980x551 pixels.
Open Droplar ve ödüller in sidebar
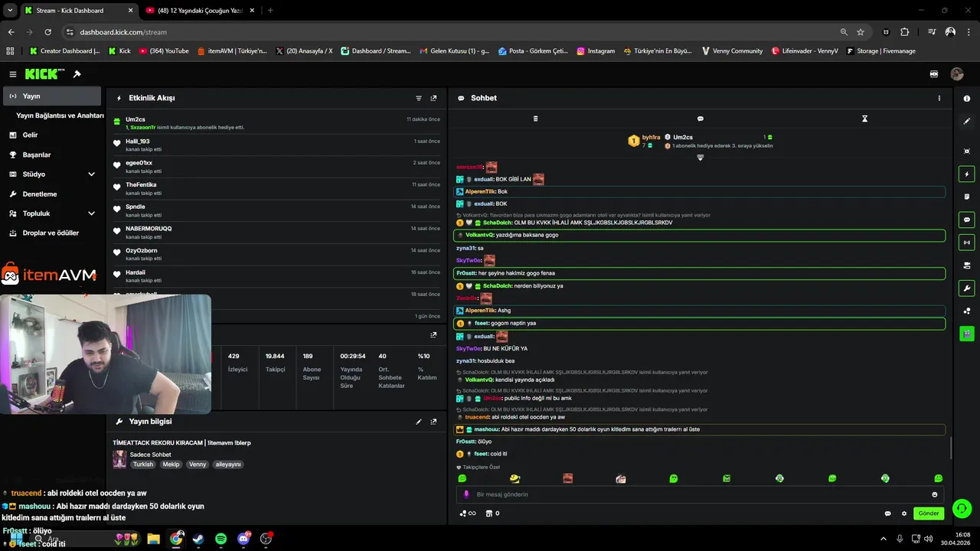(52, 233)
